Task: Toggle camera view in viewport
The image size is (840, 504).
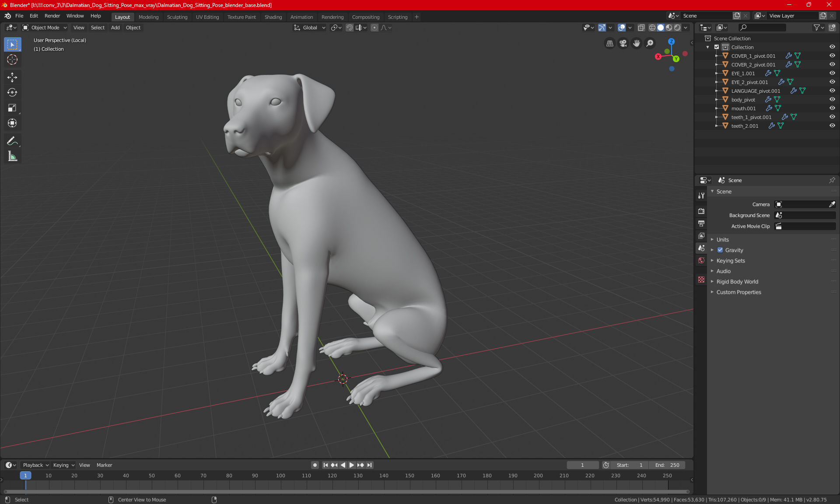Action: 623,43
